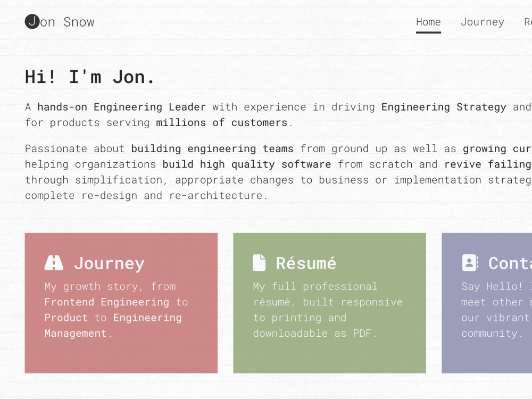Open the partially visible Résumé nav item
Viewport: 532px width, 399px height.
tap(528, 22)
